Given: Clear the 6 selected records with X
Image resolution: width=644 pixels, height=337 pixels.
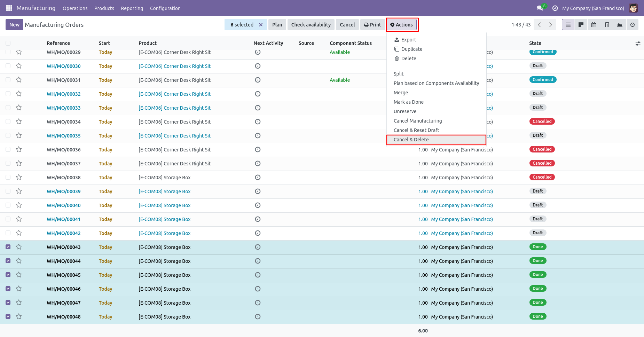Looking at the screenshot, I should tap(261, 25).
